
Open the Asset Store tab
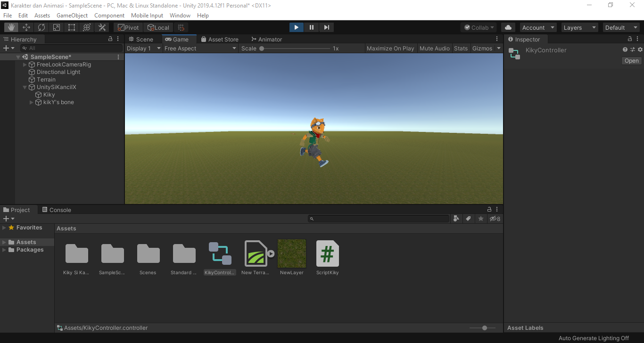click(220, 39)
